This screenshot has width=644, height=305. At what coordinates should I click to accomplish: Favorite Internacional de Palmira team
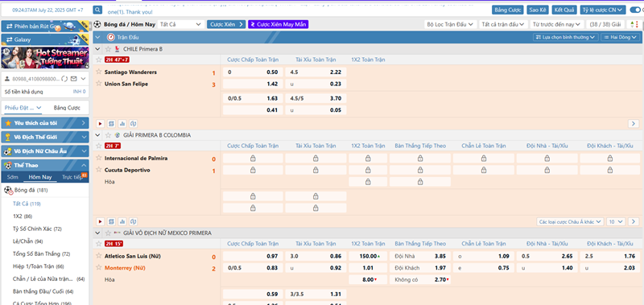[98, 158]
